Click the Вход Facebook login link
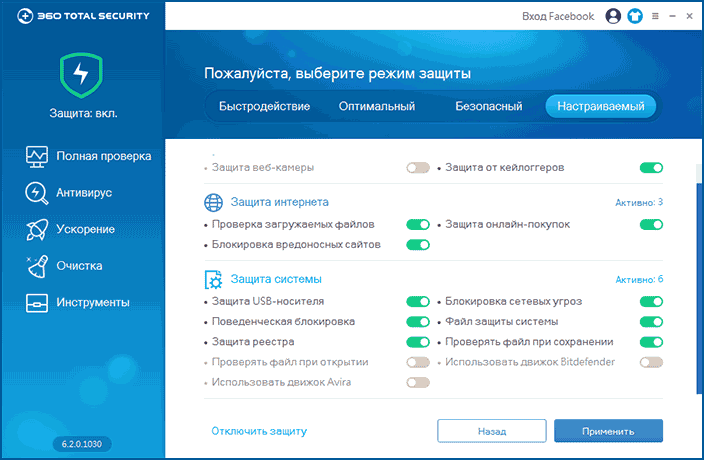 coord(558,17)
